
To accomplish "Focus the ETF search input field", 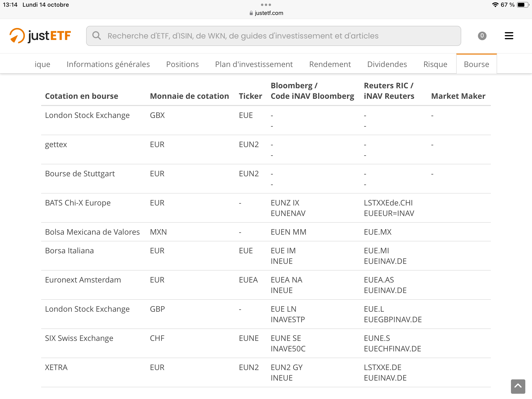I will 273,36.
